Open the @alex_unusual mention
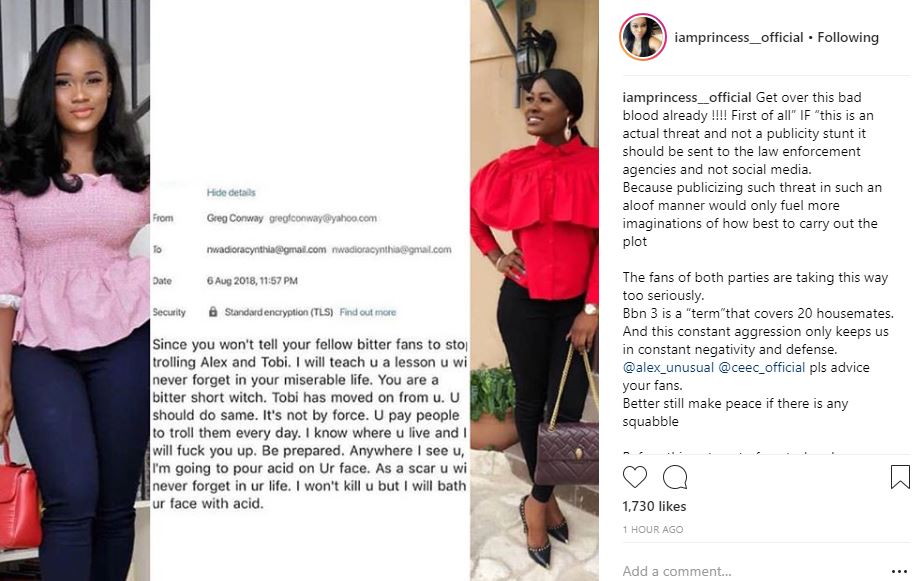915x581 pixels. pos(668,368)
